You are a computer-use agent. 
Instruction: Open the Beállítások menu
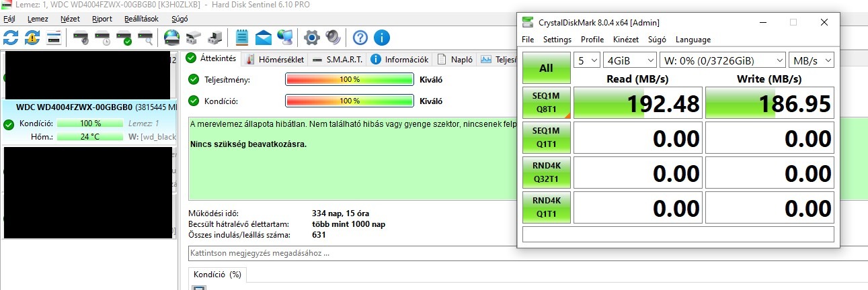(142, 19)
